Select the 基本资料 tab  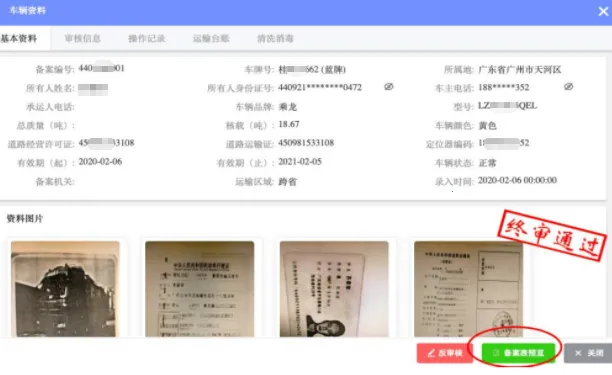[x=19, y=38]
